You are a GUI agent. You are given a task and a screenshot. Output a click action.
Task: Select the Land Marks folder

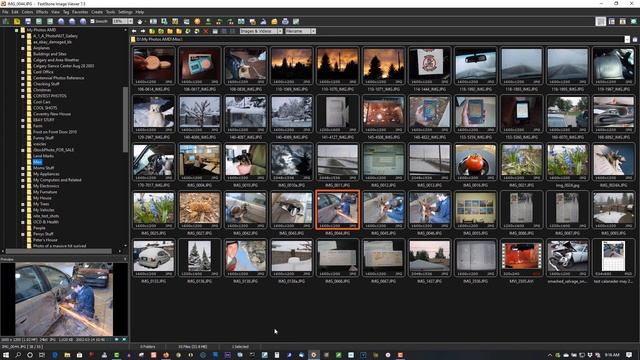tap(43, 156)
